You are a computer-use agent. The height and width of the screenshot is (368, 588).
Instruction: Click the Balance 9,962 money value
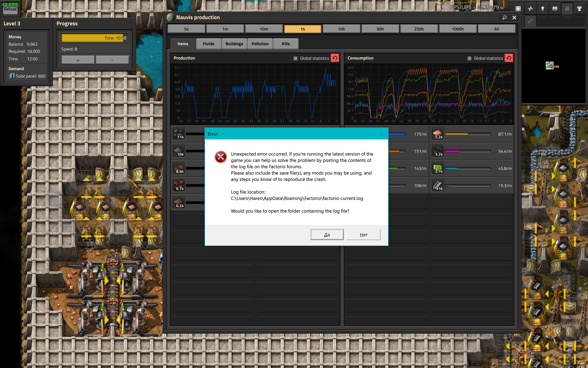tap(32, 44)
